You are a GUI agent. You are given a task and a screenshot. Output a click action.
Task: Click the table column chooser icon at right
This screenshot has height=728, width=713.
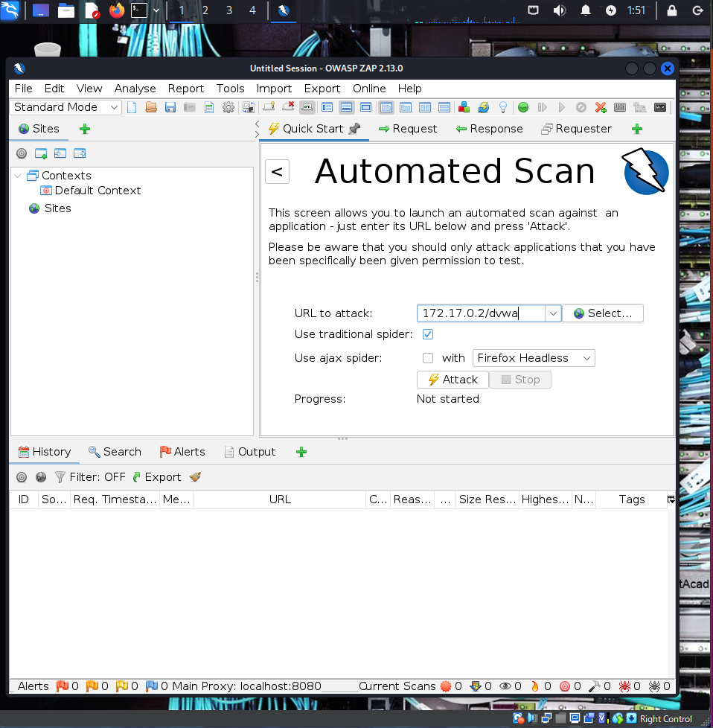point(671,499)
